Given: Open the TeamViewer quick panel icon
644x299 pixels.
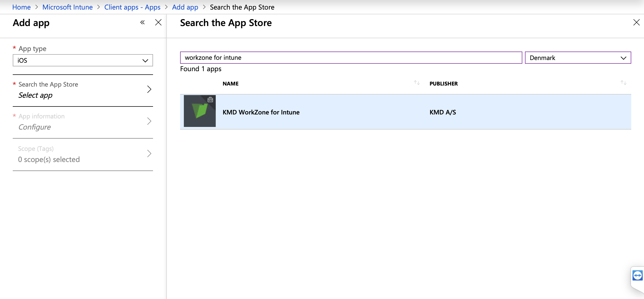Looking at the screenshot, I should (637, 275).
